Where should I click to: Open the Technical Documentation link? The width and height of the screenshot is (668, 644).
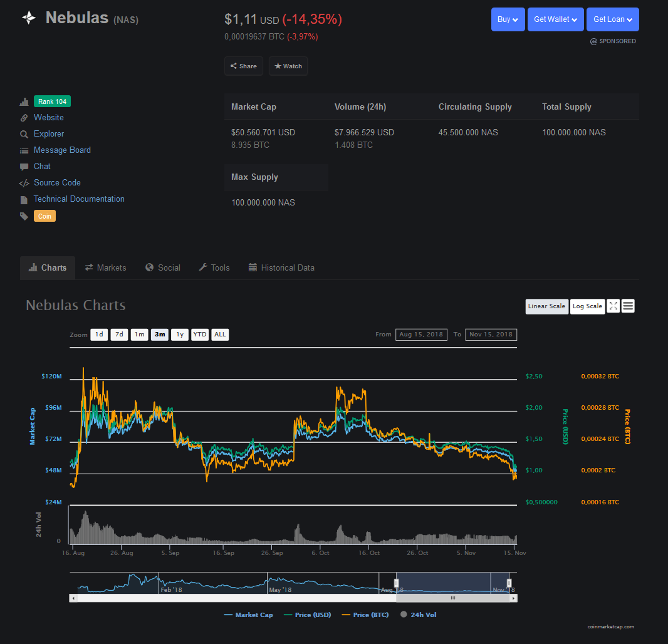tap(79, 199)
